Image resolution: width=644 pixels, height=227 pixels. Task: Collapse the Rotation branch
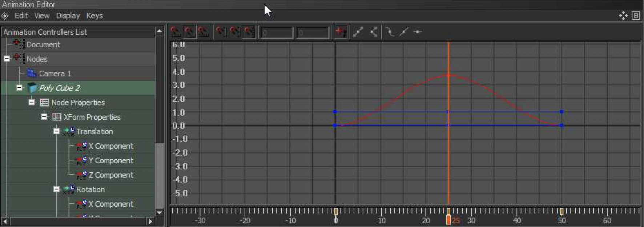click(56, 189)
